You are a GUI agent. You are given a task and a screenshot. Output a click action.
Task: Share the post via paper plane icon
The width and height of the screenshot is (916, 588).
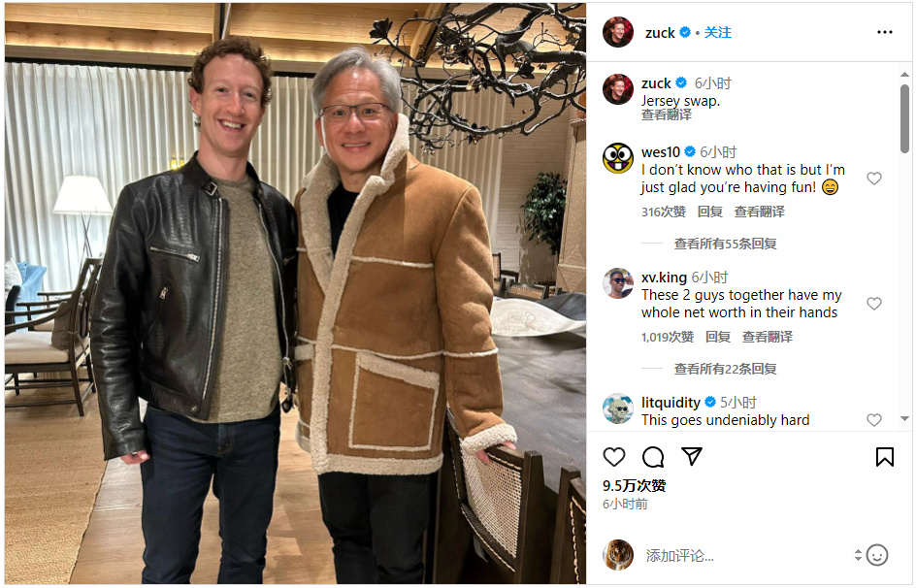(692, 456)
